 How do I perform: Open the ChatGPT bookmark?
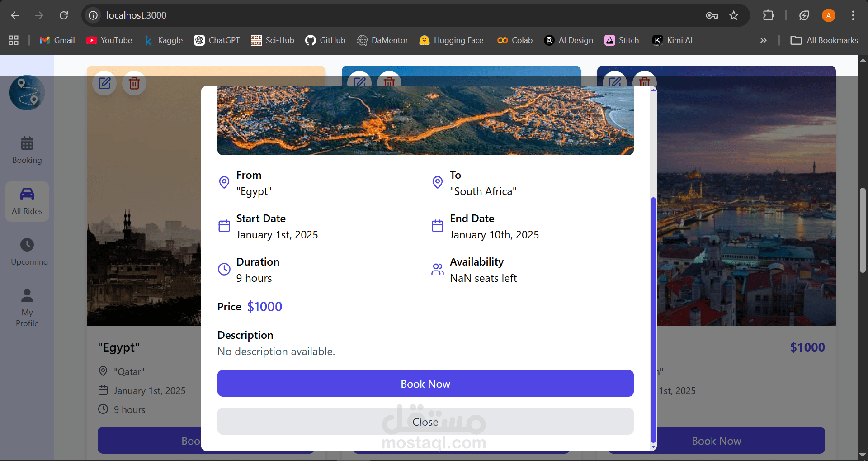click(x=217, y=40)
